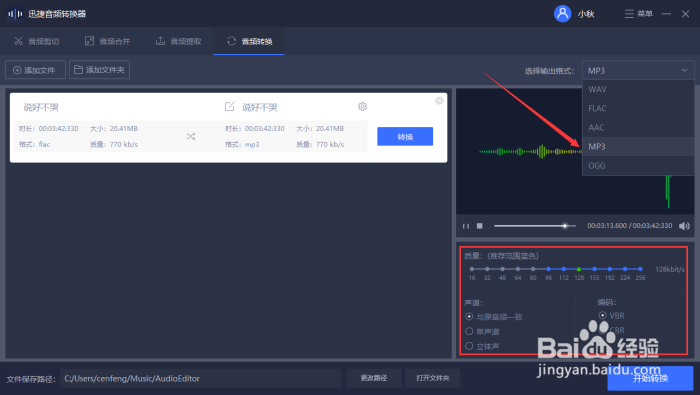The height and width of the screenshot is (395, 700).
Task: Click the 添加文件夹 add folder button
Action: [99, 70]
